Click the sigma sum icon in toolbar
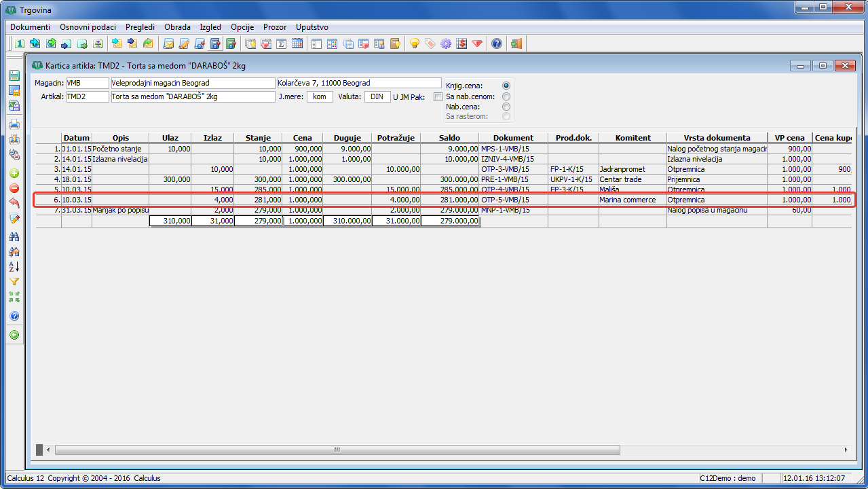 [x=282, y=44]
